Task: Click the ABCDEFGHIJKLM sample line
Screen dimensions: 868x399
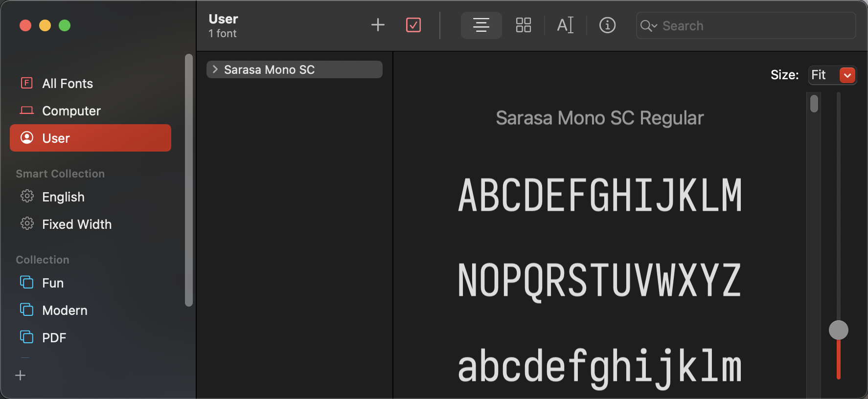Action: (600, 195)
